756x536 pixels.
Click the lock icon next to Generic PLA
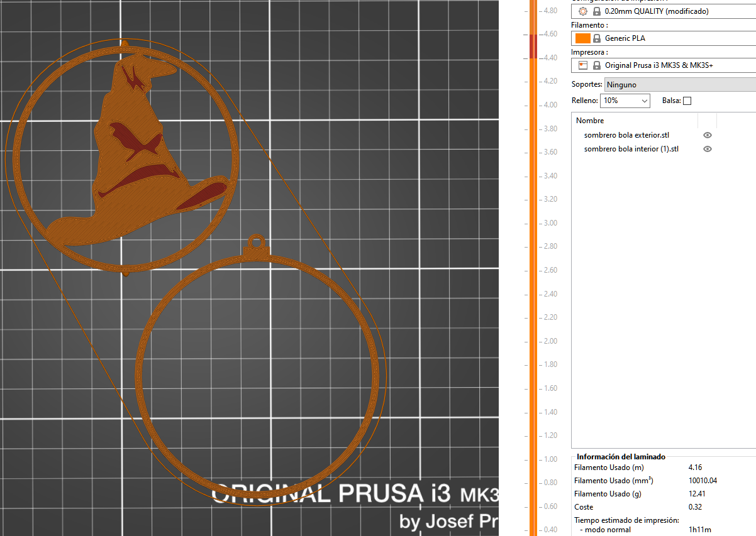[x=596, y=38]
